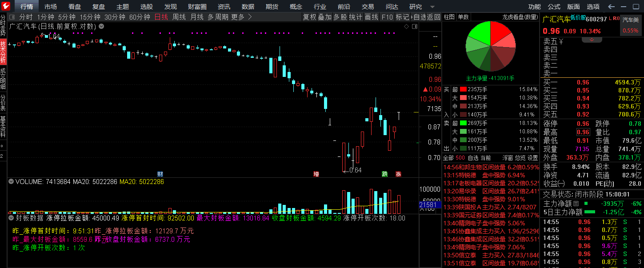Open the 选股 menu

[146, 7]
